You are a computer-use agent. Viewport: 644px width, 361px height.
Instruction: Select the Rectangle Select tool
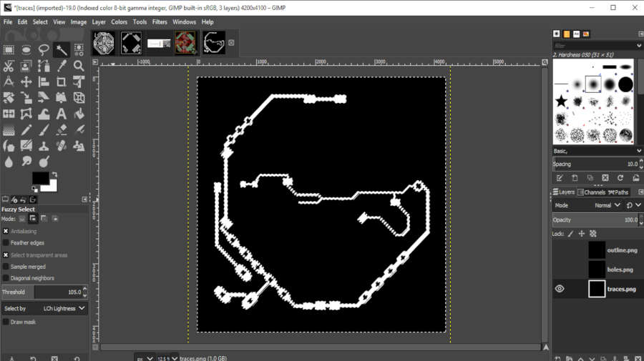coord(9,50)
